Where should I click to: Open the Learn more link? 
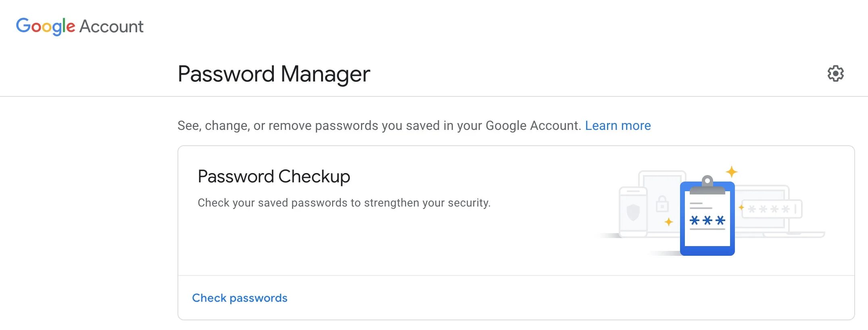click(618, 125)
